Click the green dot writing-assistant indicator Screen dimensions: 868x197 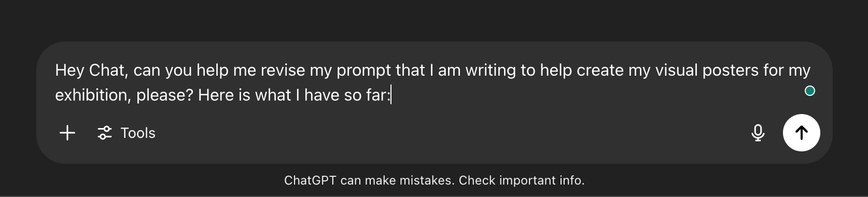[x=809, y=91]
